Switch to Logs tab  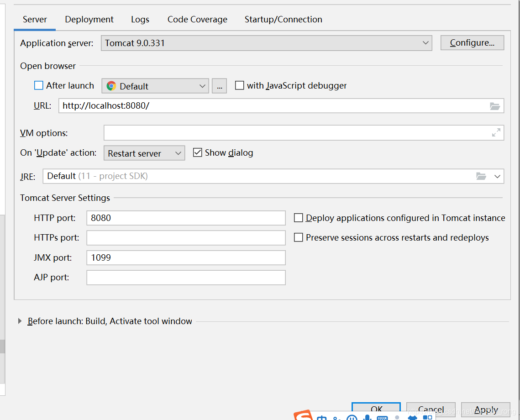(x=140, y=20)
